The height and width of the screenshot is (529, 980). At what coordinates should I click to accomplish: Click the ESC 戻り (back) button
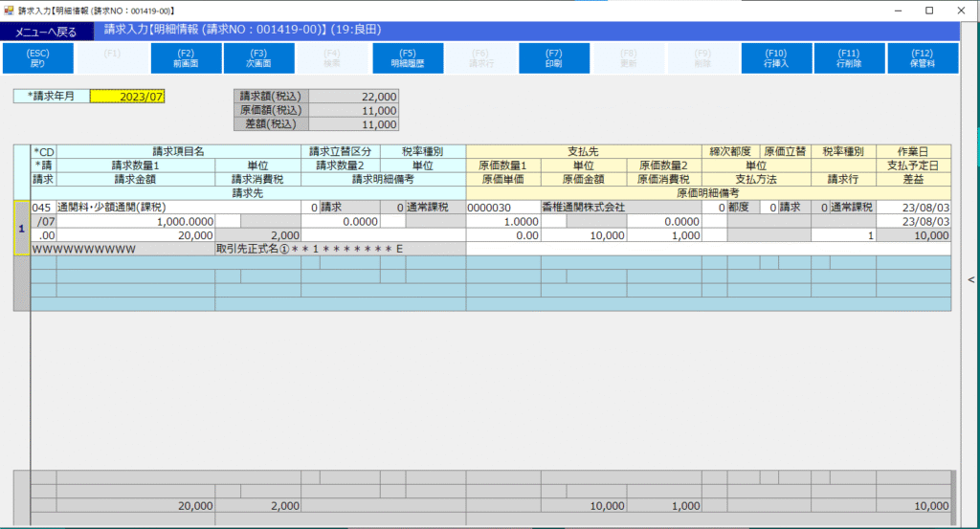click(x=37, y=58)
